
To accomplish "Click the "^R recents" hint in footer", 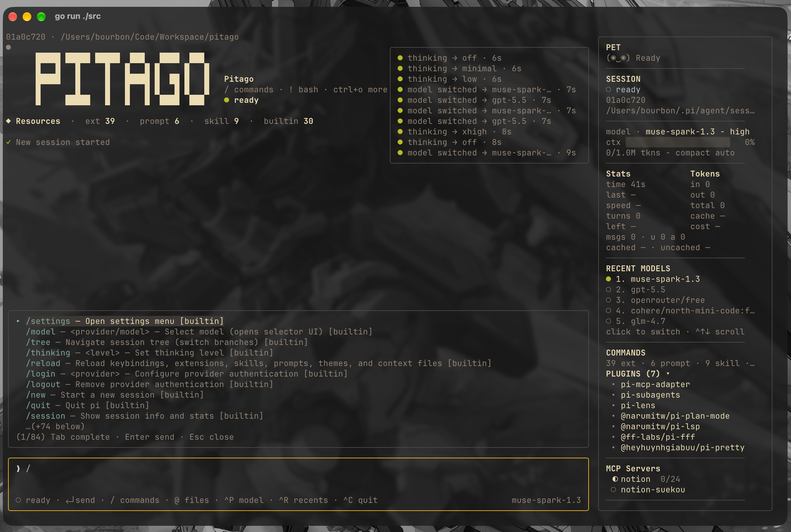I will coord(303,500).
